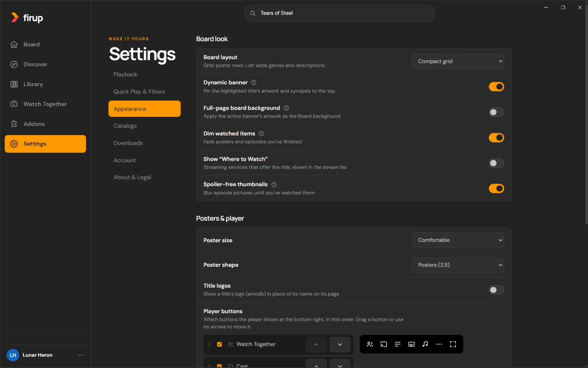This screenshot has height=368, width=588.
Task: Open Discover via the compass icon
Action: [x=14, y=64]
